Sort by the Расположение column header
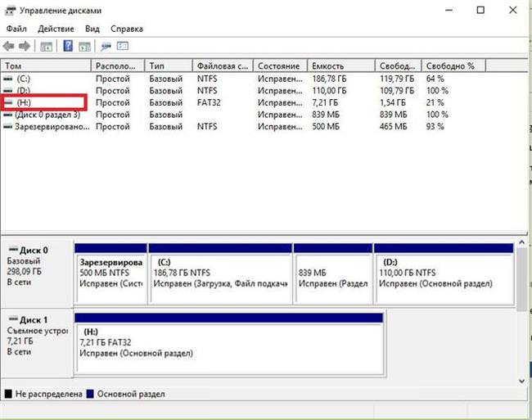The width and height of the screenshot is (532, 420). pyautogui.click(x=118, y=65)
